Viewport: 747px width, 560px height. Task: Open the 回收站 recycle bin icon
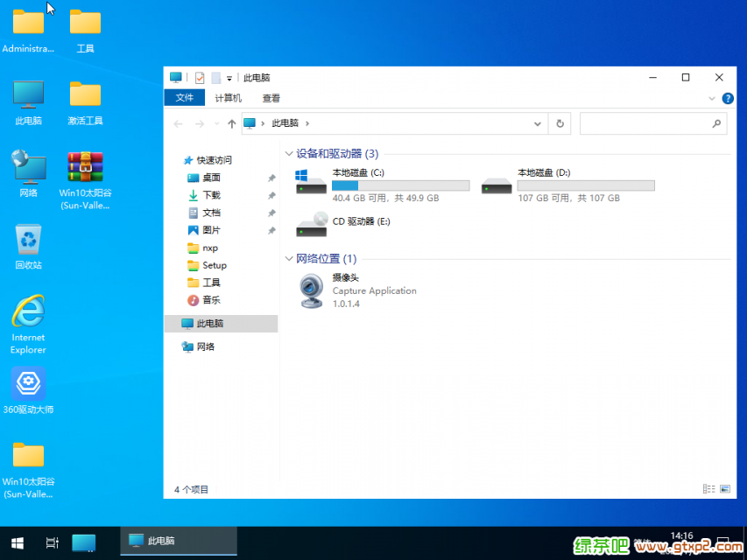click(28, 246)
